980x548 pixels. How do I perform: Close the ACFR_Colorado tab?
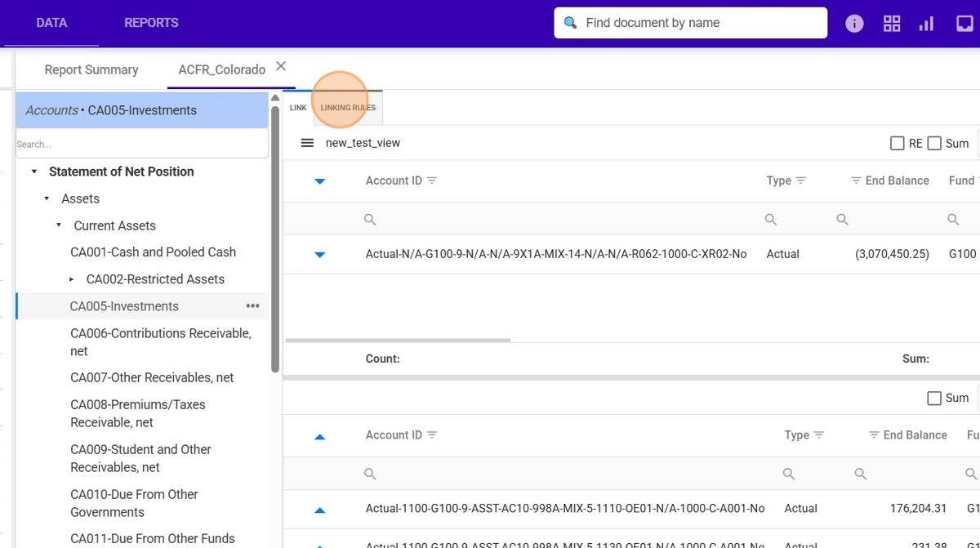pyautogui.click(x=281, y=66)
